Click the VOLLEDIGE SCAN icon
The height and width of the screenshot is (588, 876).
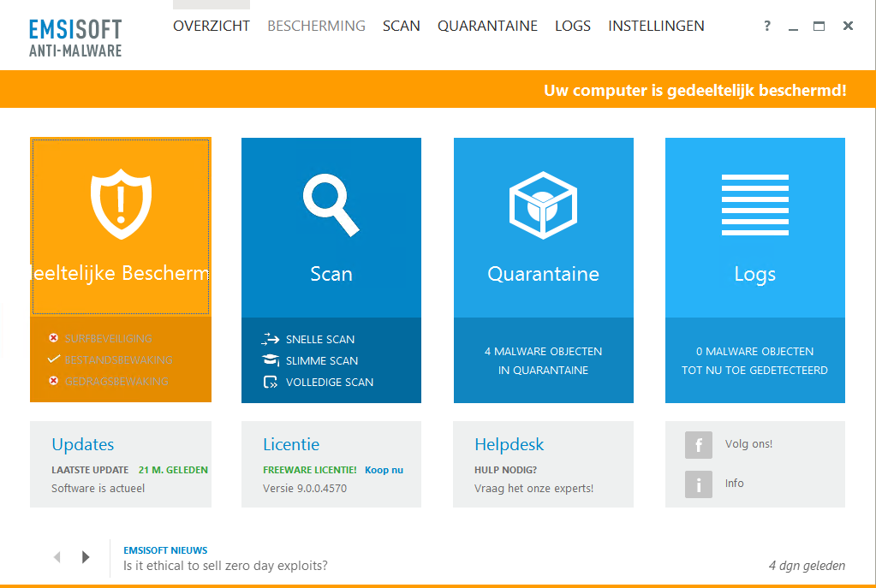pyautogui.click(x=271, y=382)
